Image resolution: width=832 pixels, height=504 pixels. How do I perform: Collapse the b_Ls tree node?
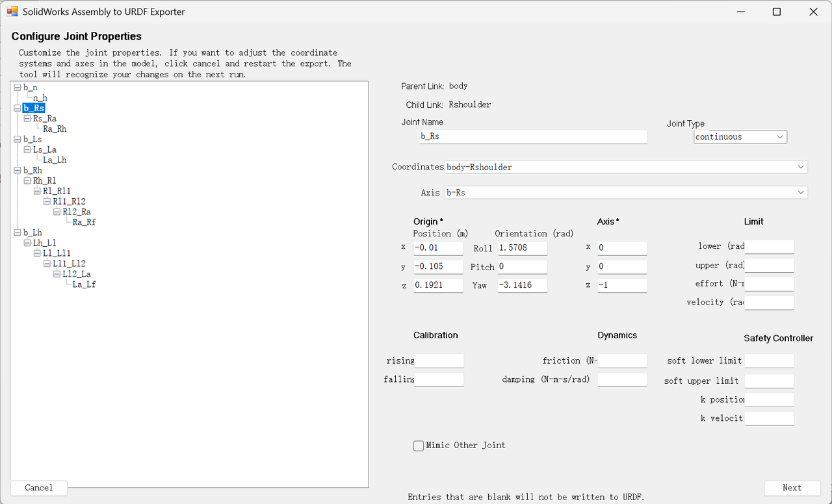pos(17,140)
